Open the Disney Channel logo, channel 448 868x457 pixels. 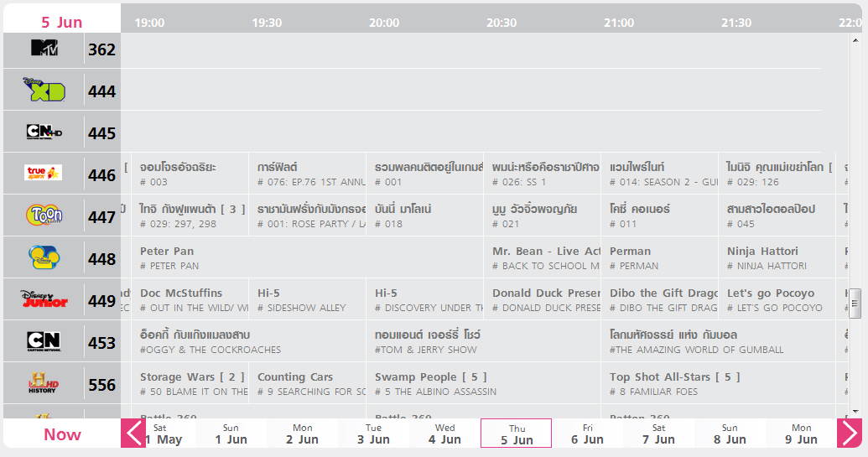click(x=44, y=257)
